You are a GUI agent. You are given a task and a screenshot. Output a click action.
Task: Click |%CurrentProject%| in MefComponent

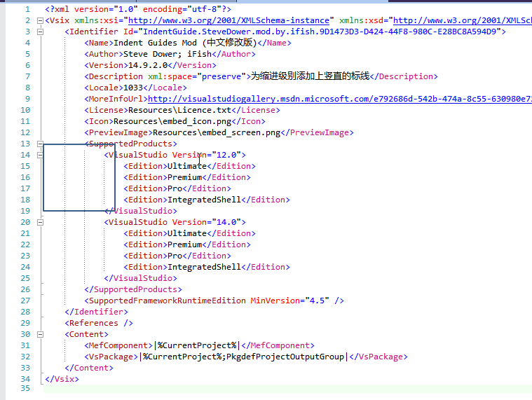click(x=197, y=345)
